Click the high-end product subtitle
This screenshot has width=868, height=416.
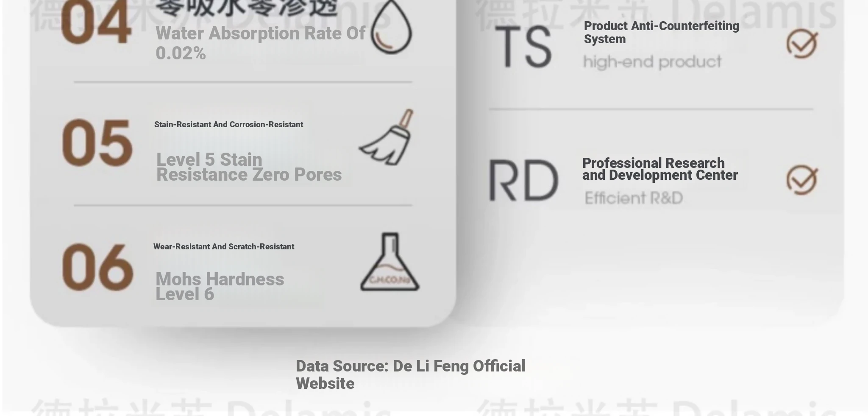coord(652,62)
